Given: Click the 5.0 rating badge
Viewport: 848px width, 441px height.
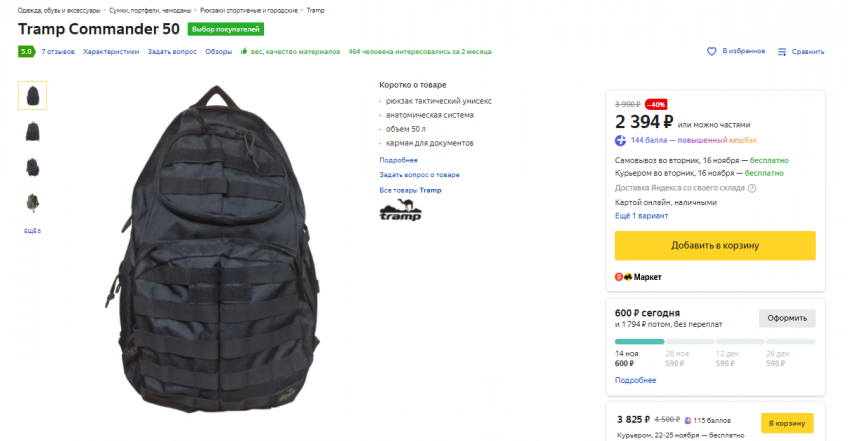Looking at the screenshot, I should pos(26,51).
